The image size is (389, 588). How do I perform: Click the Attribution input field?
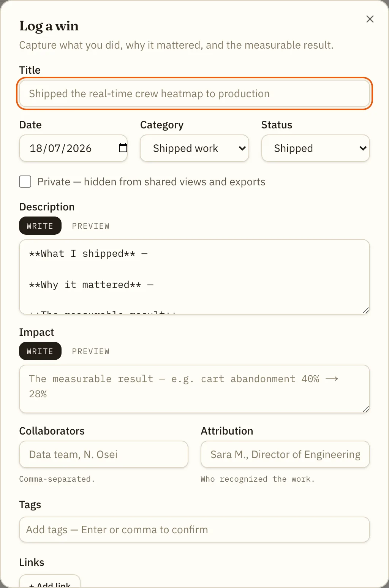[x=285, y=454]
